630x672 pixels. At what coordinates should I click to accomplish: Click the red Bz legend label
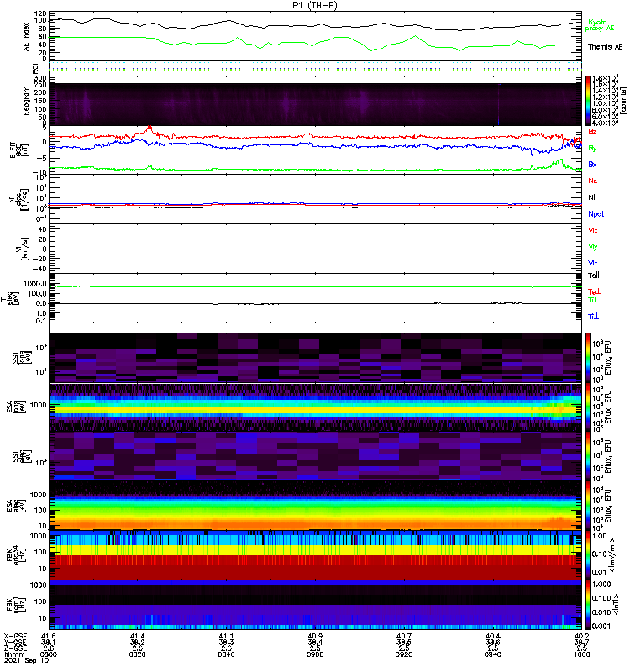click(x=592, y=132)
